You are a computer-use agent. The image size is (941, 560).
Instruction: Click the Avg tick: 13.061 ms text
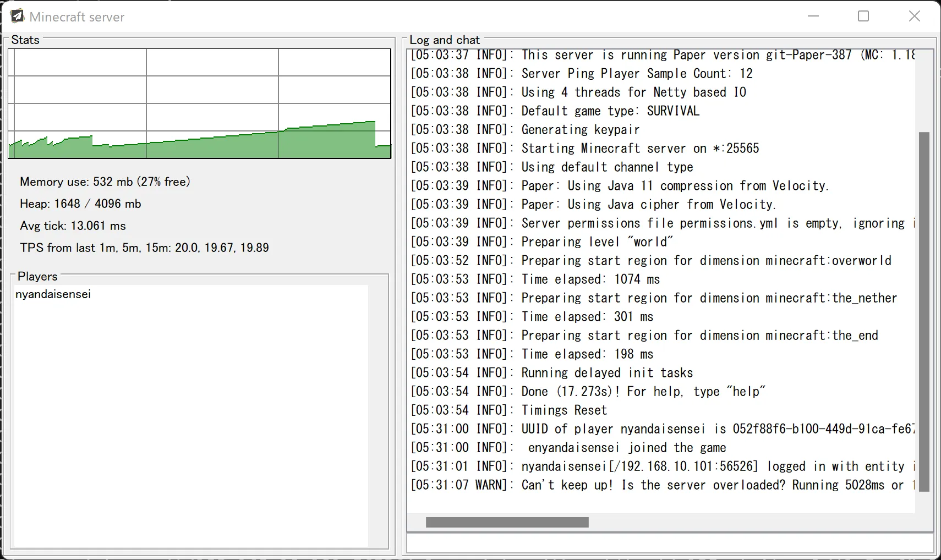tap(73, 226)
